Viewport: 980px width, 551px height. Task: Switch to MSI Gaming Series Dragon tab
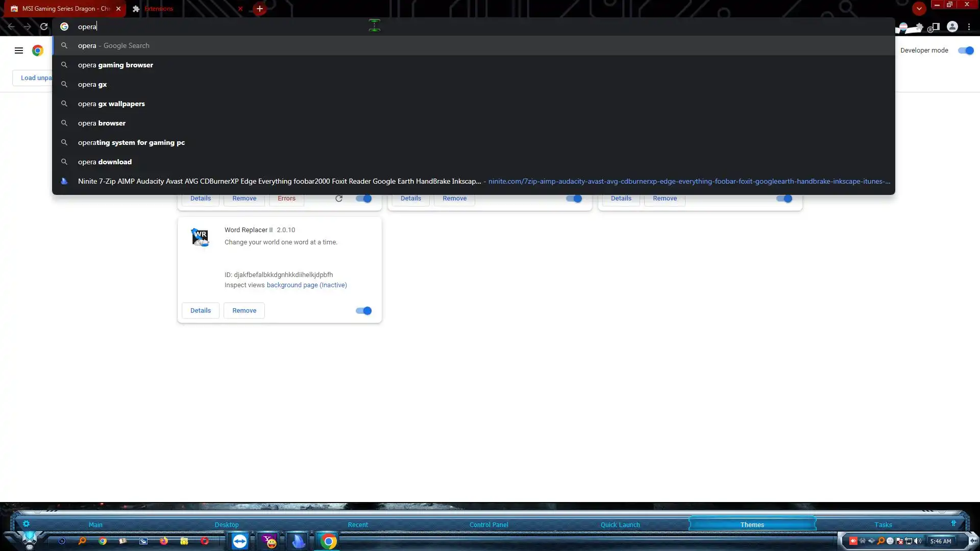pyautogui.click(x=61, y=9)
